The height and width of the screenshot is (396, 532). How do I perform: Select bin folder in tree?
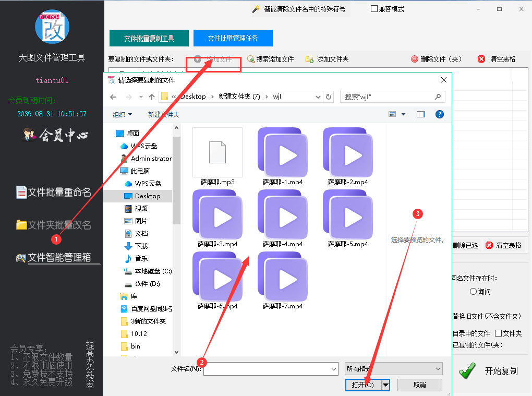pyautogui.click(x=131, y=346)
